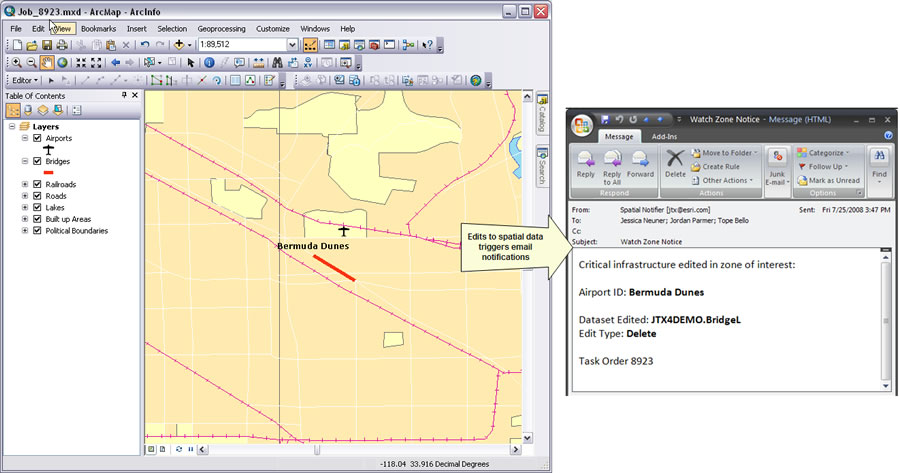Switch to the Add-Ins ribbon tab

pos(664,136)
